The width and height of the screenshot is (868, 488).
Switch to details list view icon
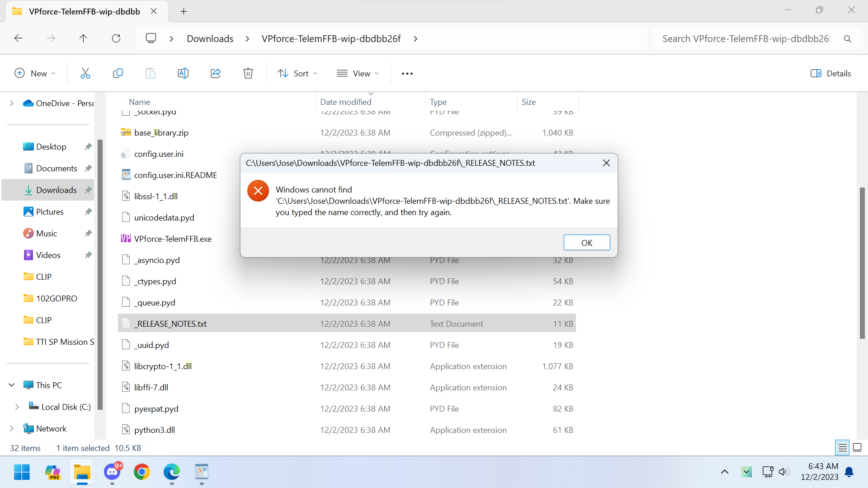(x=842, y=448)
